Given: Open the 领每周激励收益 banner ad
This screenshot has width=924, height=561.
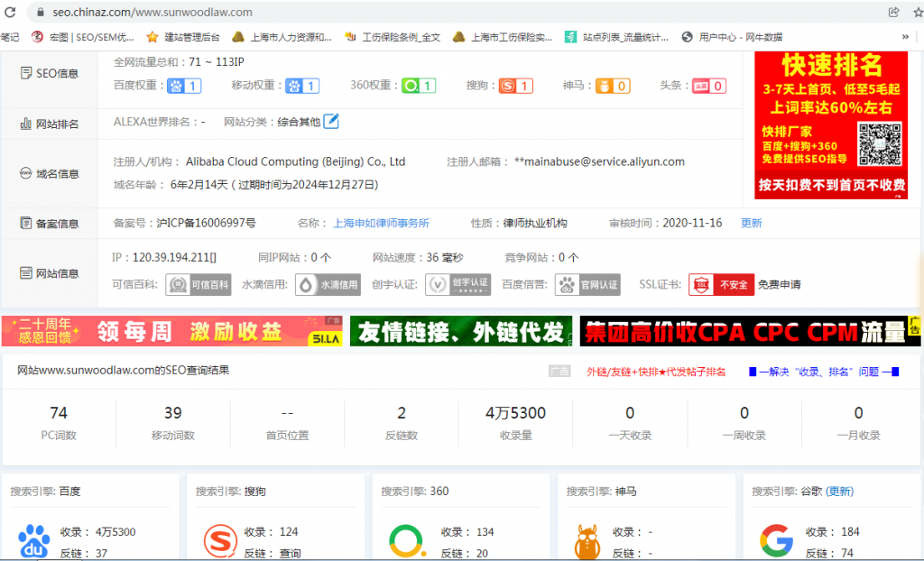Looking at the screenshot, I should 172,331.
